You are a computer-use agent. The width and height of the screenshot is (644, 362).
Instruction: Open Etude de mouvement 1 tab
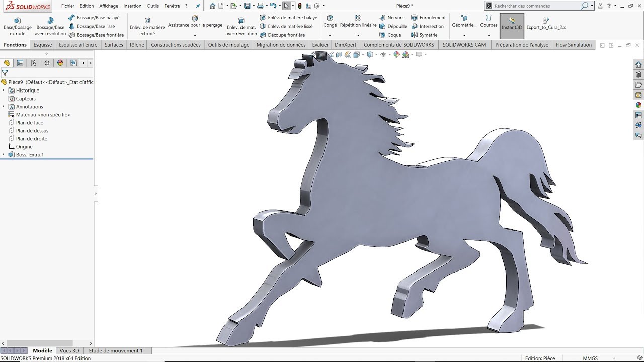(x=116, y=351)
